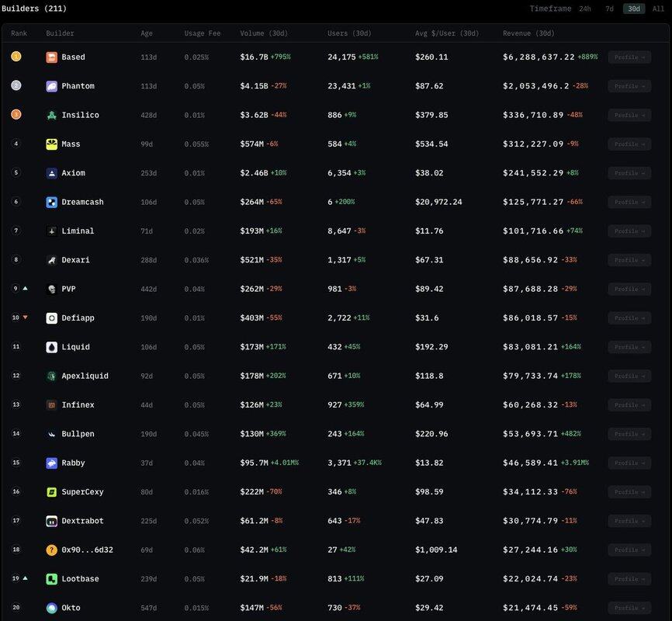
Task: Sort by Revenue (30d) column header
Action: pos(528,33)
